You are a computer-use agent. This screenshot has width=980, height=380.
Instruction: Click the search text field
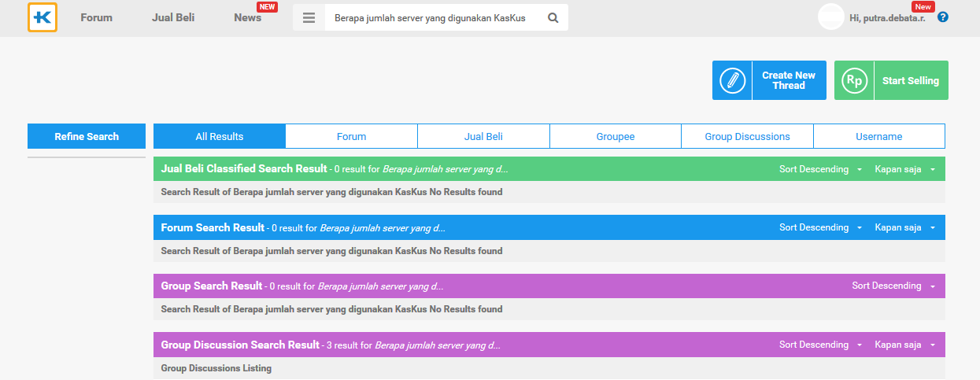coord(433,17)
